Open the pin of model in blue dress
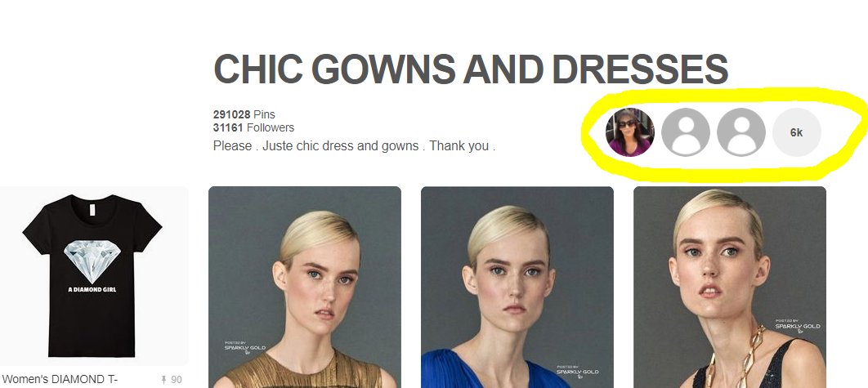Viewport: 868px width, 388px height. click(x=517, y=287)
